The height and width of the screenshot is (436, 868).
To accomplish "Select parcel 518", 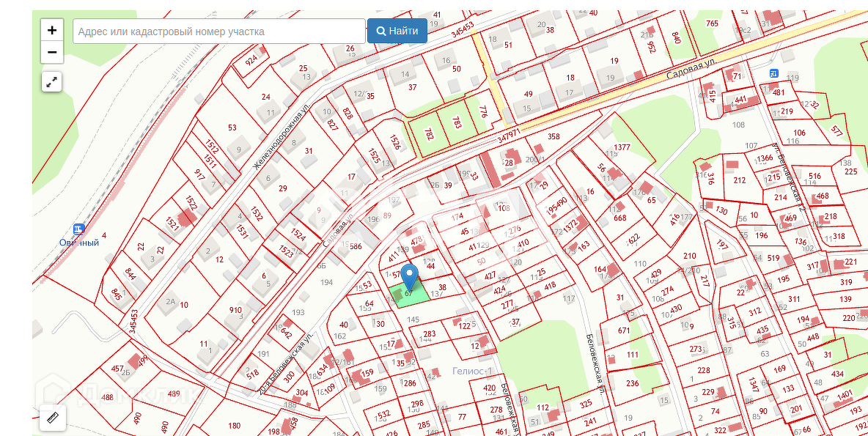I will tap(252, 374).
